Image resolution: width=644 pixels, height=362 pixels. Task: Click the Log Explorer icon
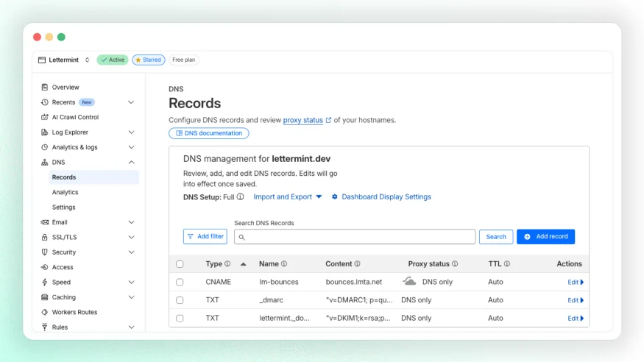tap(44, 132)
